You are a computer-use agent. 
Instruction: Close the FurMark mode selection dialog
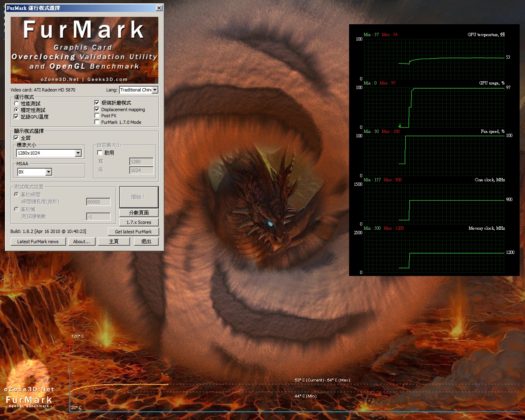[x=159, y=8]
